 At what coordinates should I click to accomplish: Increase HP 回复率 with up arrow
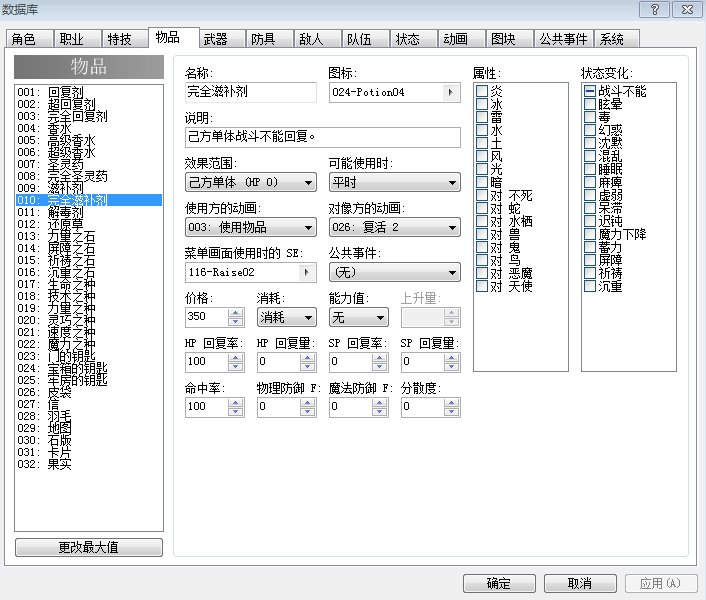click(x=235, y=357)
